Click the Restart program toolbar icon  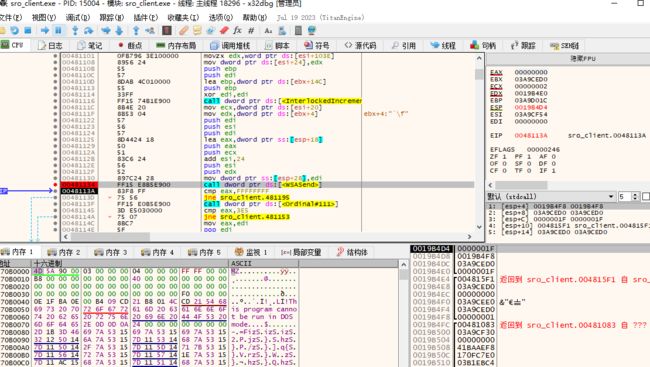click(15, 30)
